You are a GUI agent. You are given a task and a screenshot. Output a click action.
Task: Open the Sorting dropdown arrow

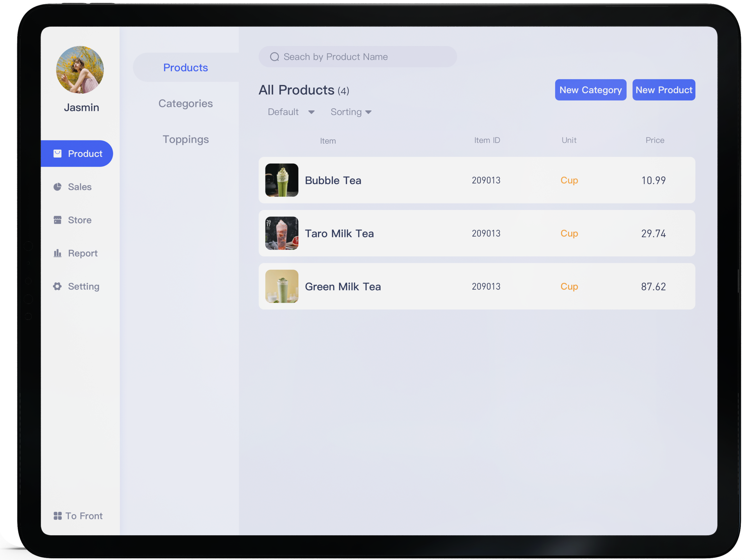tap(368, 112)
